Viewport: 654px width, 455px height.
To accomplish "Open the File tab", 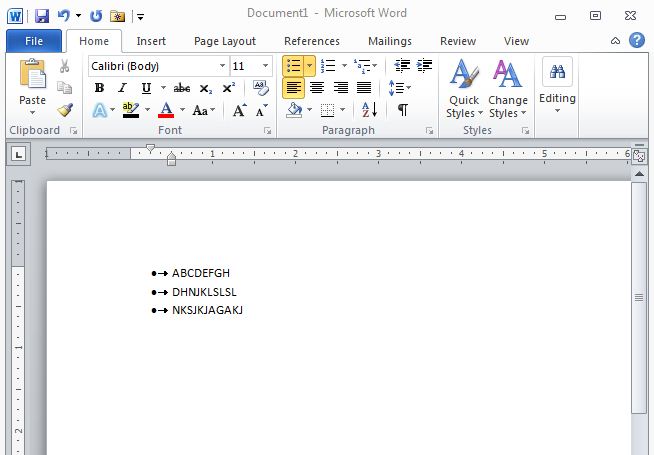I will [34, 41].
